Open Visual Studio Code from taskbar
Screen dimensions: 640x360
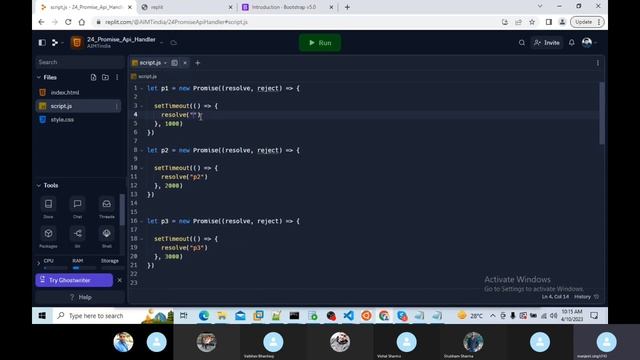point(349,316)
